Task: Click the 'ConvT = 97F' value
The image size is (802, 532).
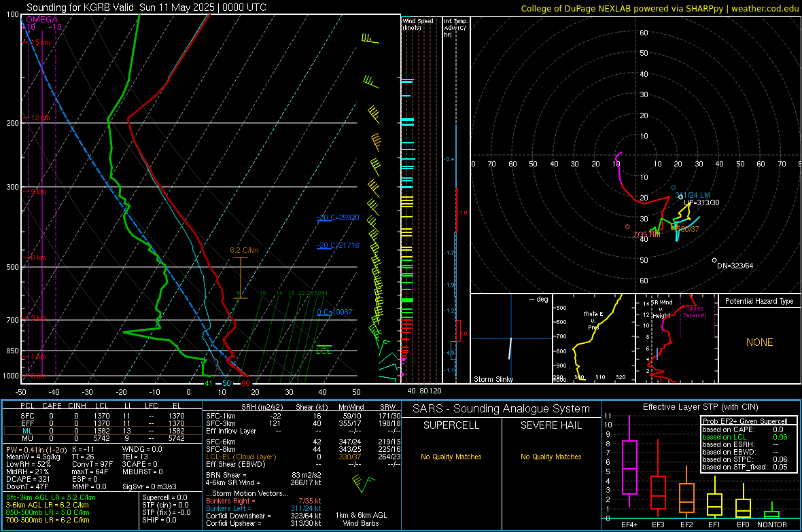Action: (92, 464)
